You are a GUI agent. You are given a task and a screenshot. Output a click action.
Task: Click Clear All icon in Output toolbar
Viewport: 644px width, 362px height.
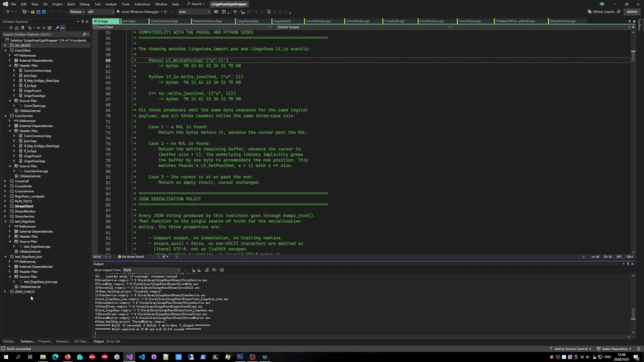click(207, 270)
